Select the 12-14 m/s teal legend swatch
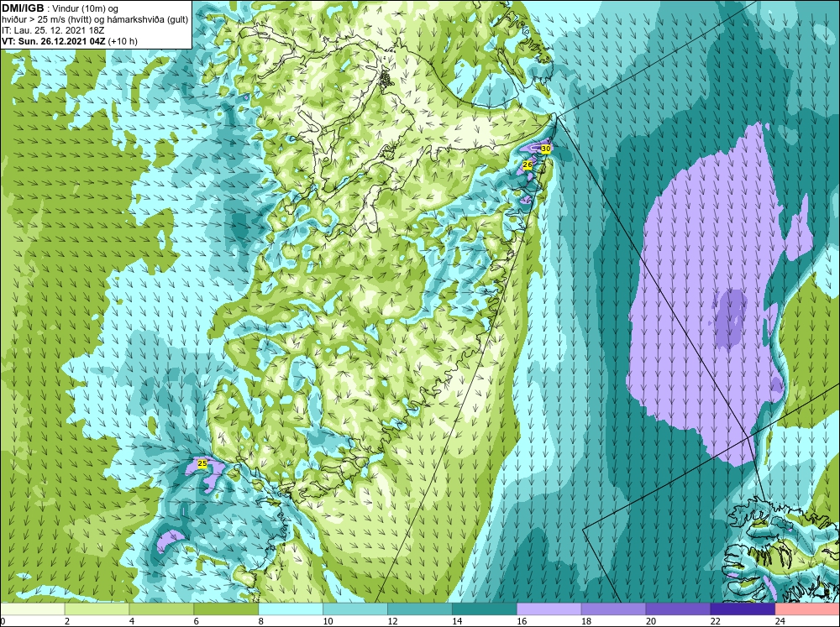840x627 pixels. point(420,609)
